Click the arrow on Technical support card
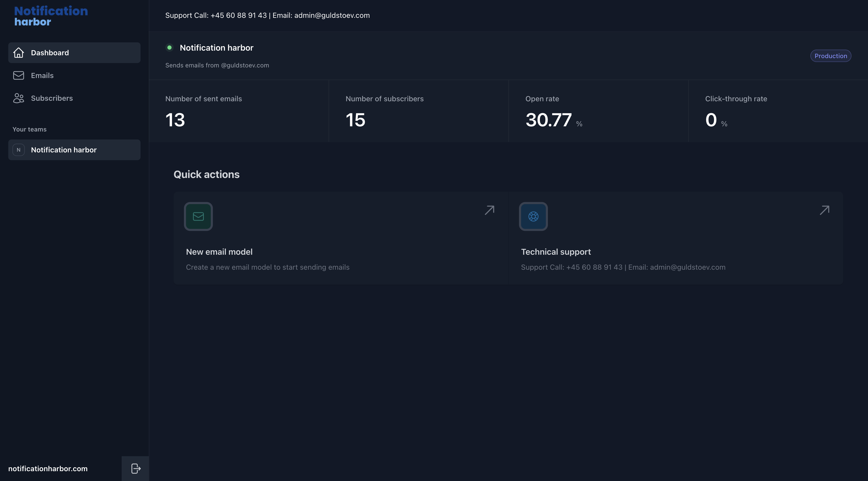 [x=824, y=210]
